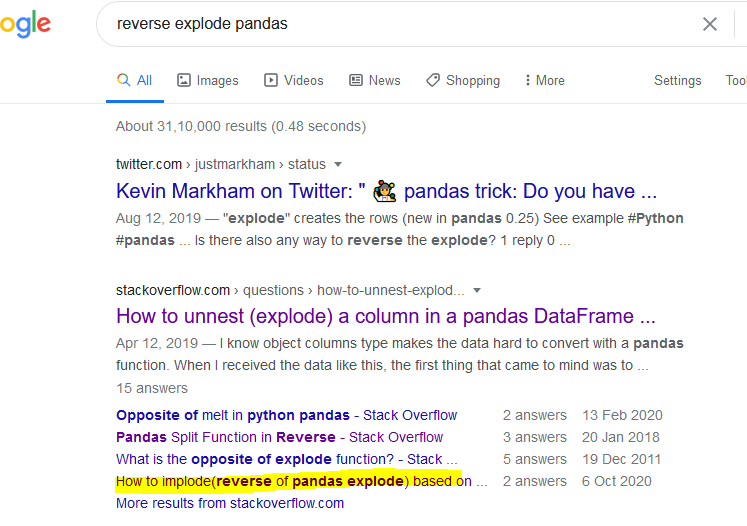Viewport: 747px width, 526px height.
Task: Open 'Opposite of melt in python pandas' link
Action: pos(286,415)
